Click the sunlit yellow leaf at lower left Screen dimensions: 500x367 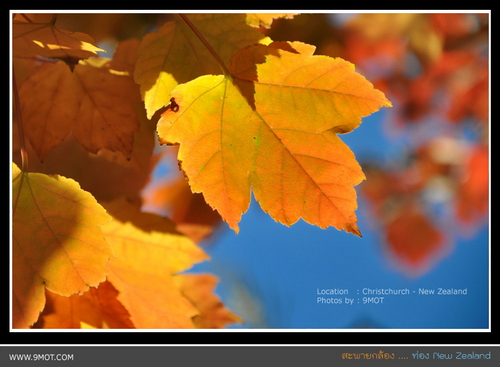pyautogui.click(x=57, y=233)
